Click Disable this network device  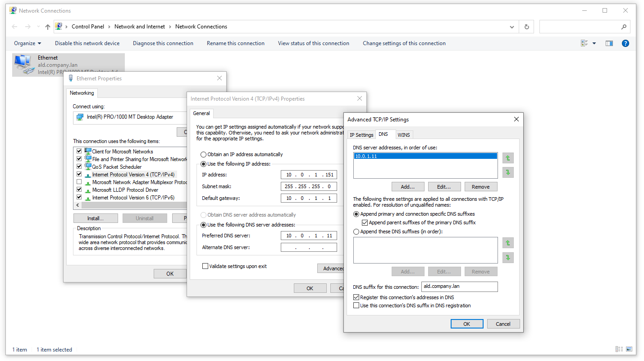coord(87,43)
